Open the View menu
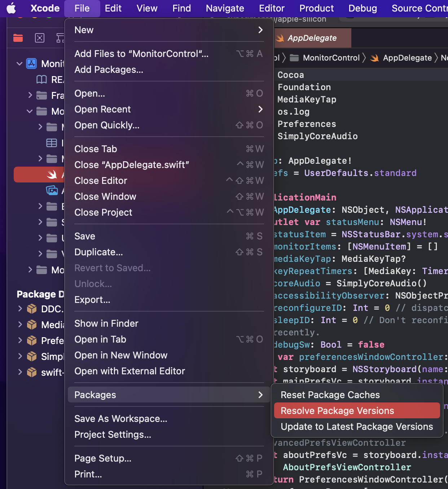 147,8
